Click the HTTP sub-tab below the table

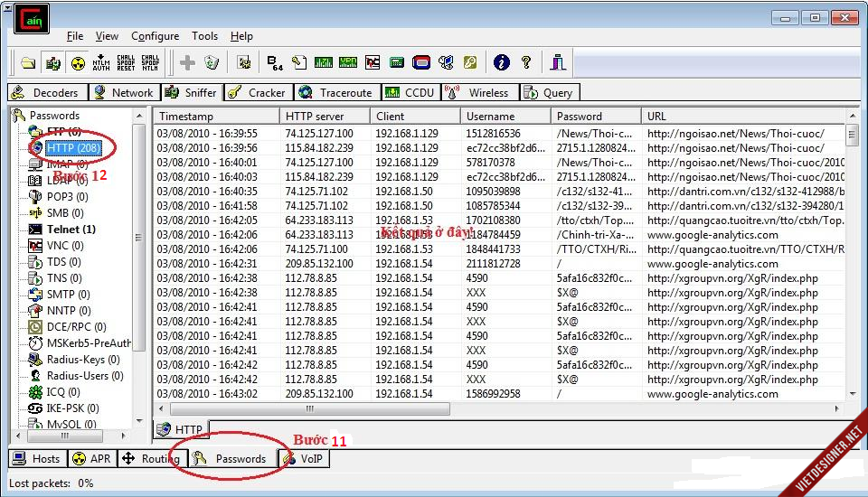pos(181,429)
